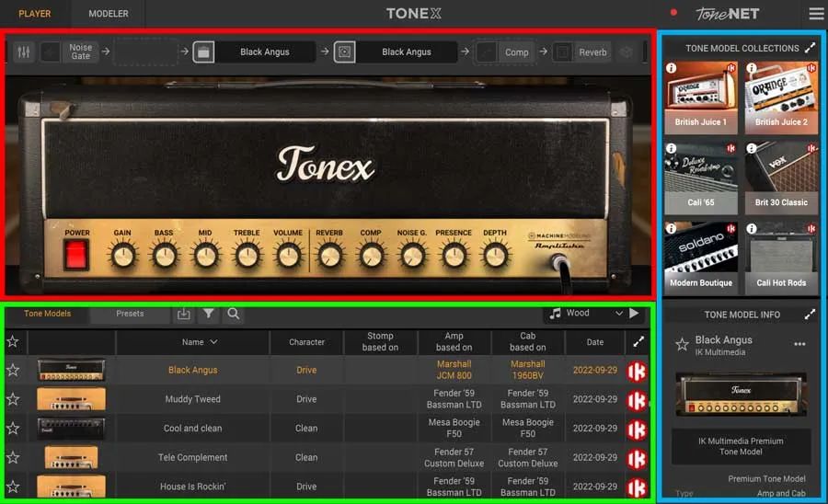Click the second Black Angus cab slot
This screenshot has width=828, height=504.
click(x=407, y=52)
